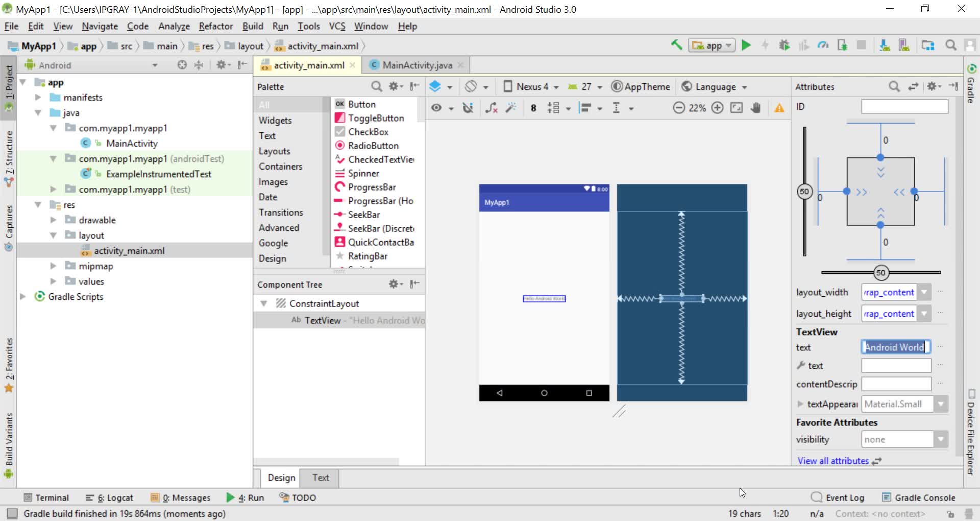Open the Project Structure icon in toolbar

pos(927,45)
